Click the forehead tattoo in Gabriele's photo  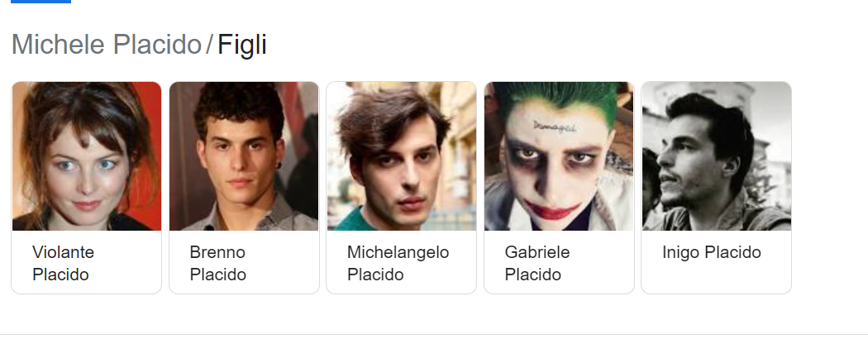click(554, 127)
